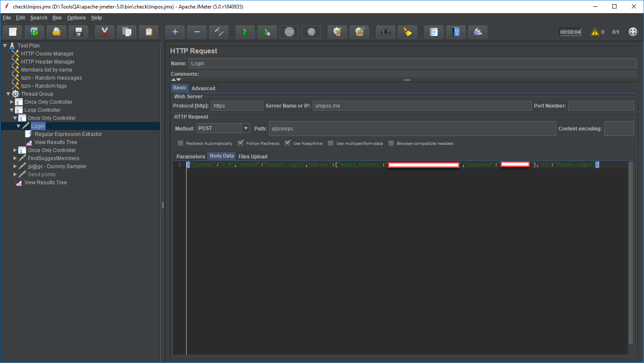Expand the Send points tree node
This screenshot has width=644, height=363.
point(15,175)
